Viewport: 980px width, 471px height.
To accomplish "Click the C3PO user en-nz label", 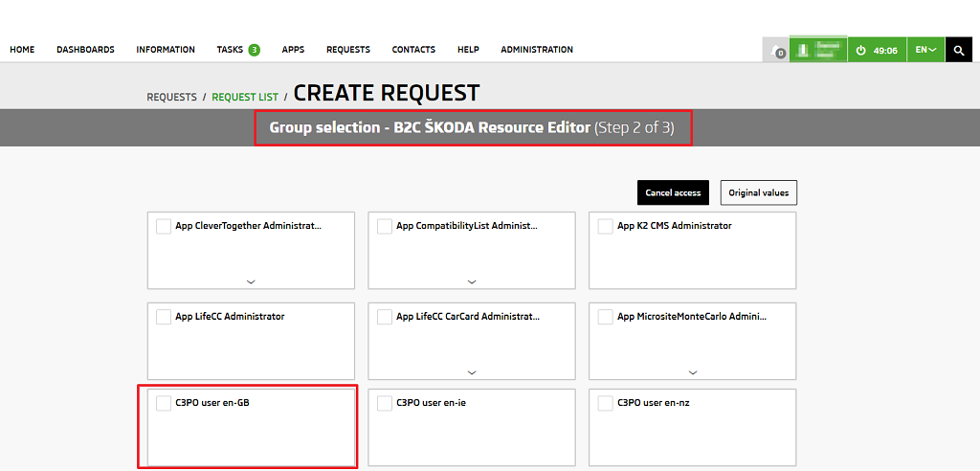I will (653, 403).
